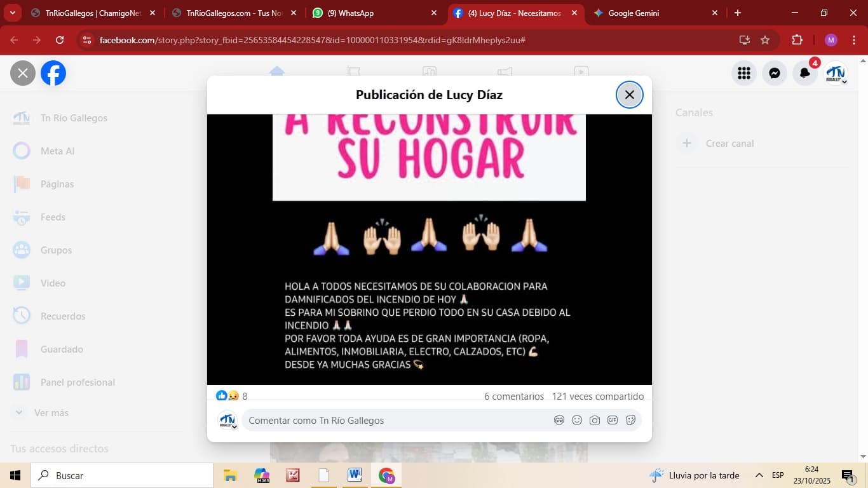This screenshot has height=488, width=868.
Task: Open the Facebook menu grid
Action: pos(744,73)
